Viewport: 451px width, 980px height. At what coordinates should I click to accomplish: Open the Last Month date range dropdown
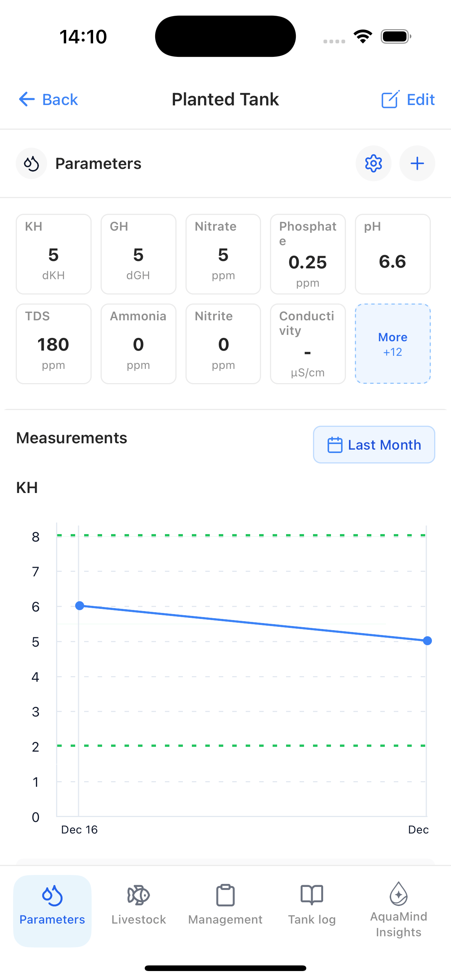[374, 445]
